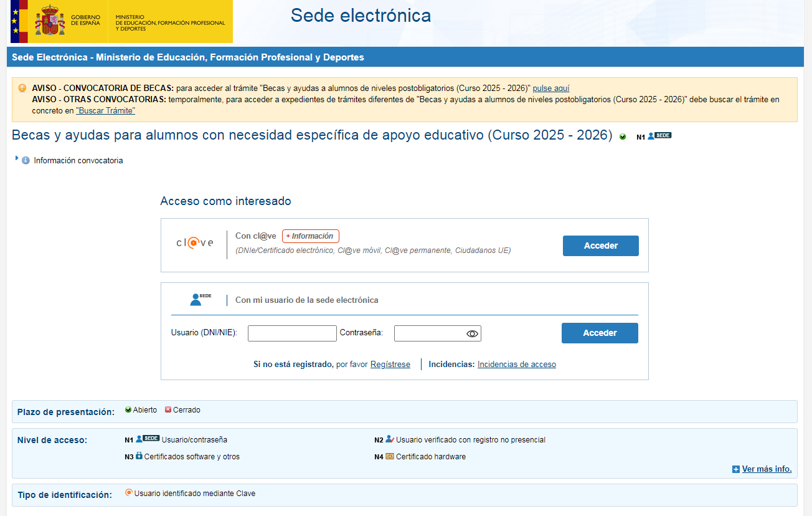
Task: Open the + Información button for Cl@ve
Action: (310, 236)
